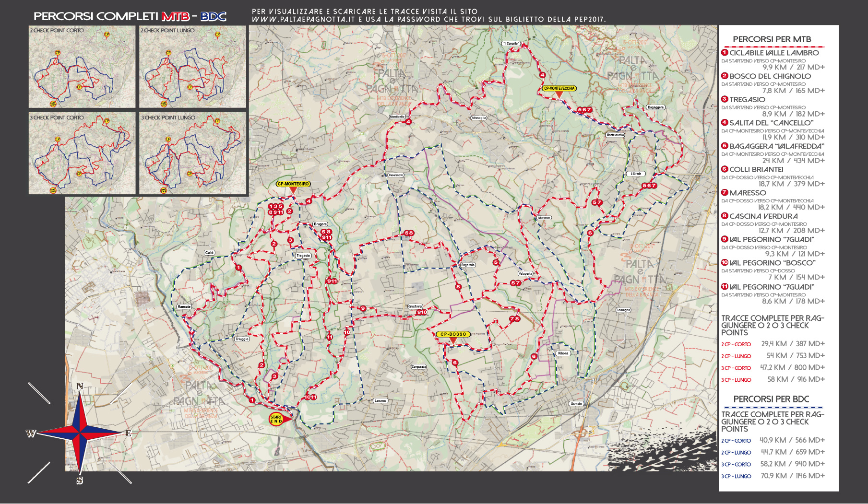Click the 58,2 KM / 940 MD+ track row

[x=773, y=464]
